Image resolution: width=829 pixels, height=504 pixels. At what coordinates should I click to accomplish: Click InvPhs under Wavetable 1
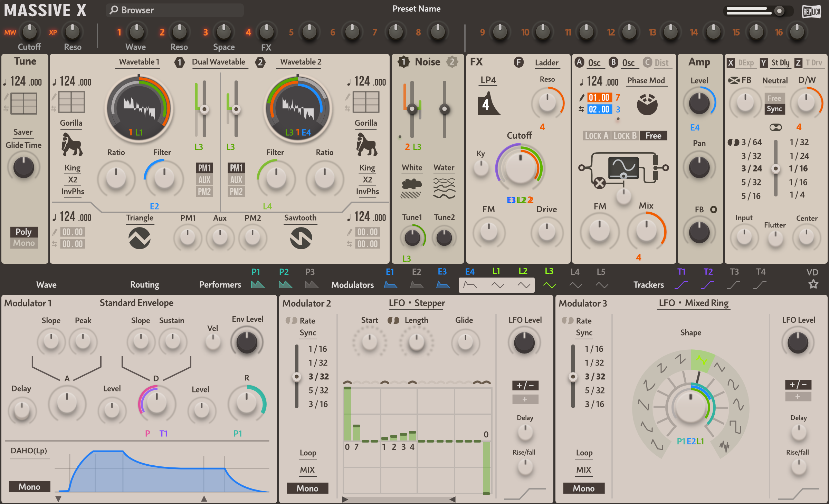pyautogui.click(x=73, y=192)
